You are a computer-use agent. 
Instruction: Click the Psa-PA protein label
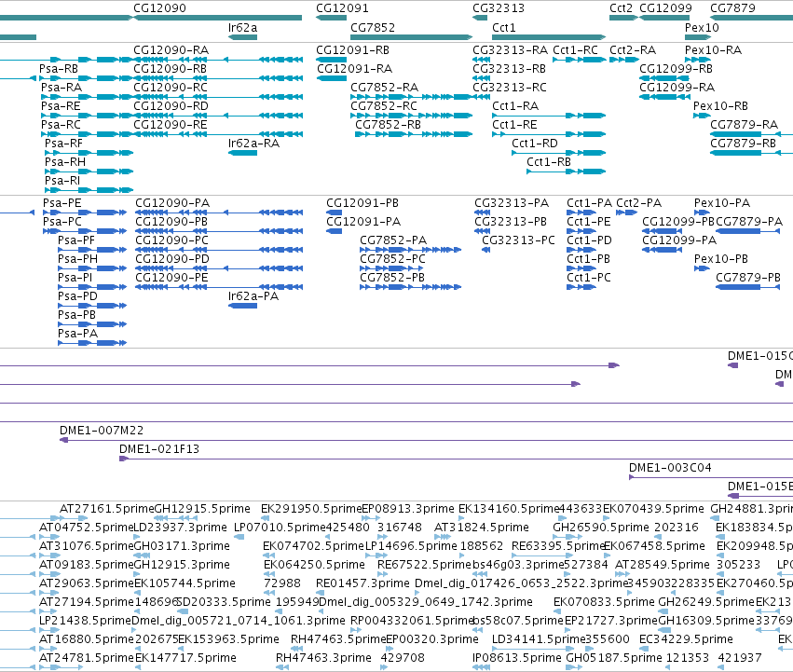(78, 334)
